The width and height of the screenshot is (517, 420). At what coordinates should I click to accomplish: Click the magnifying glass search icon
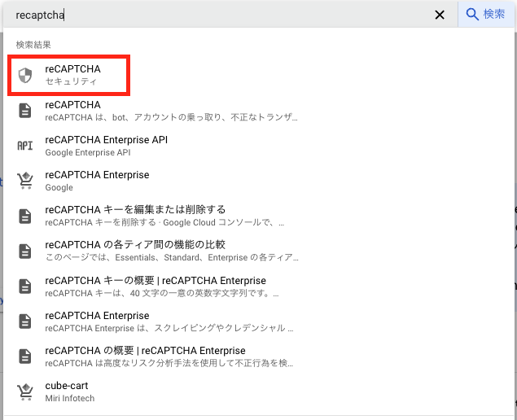(472, 15)
